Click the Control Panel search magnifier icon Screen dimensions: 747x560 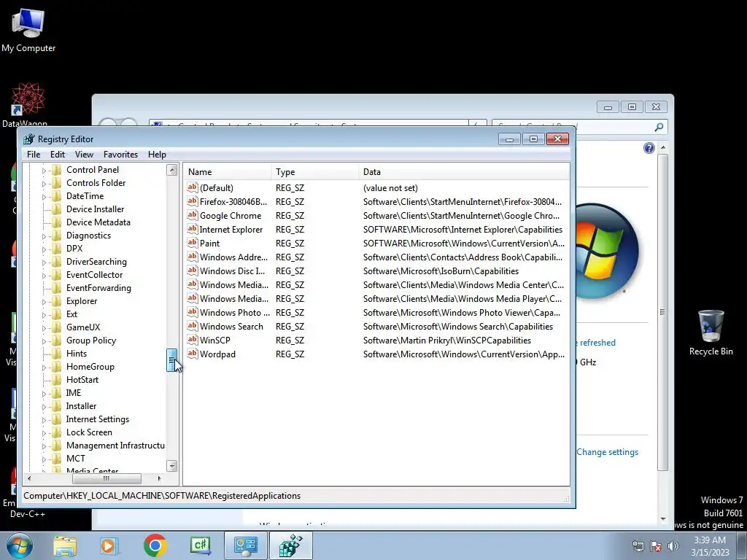coord(659,127)
